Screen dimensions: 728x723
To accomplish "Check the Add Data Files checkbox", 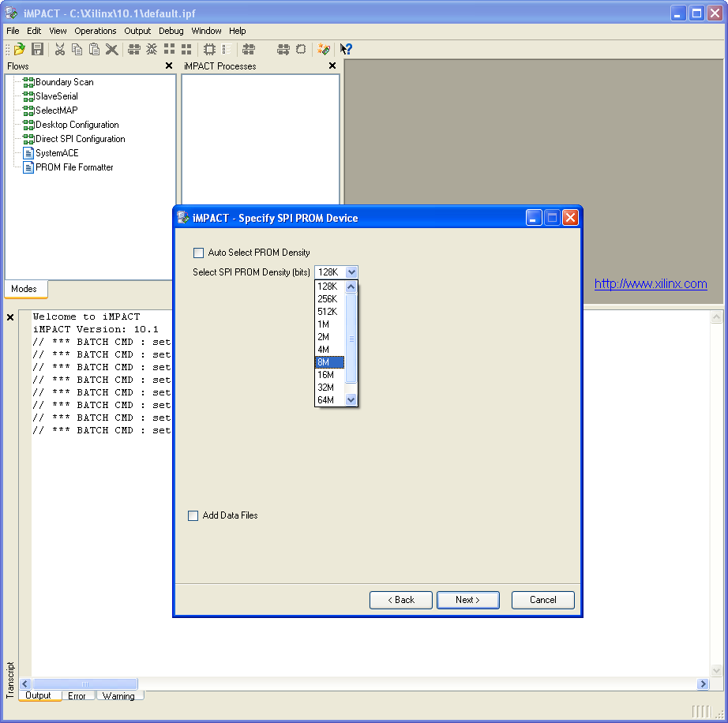I will [x=193, y=515].
